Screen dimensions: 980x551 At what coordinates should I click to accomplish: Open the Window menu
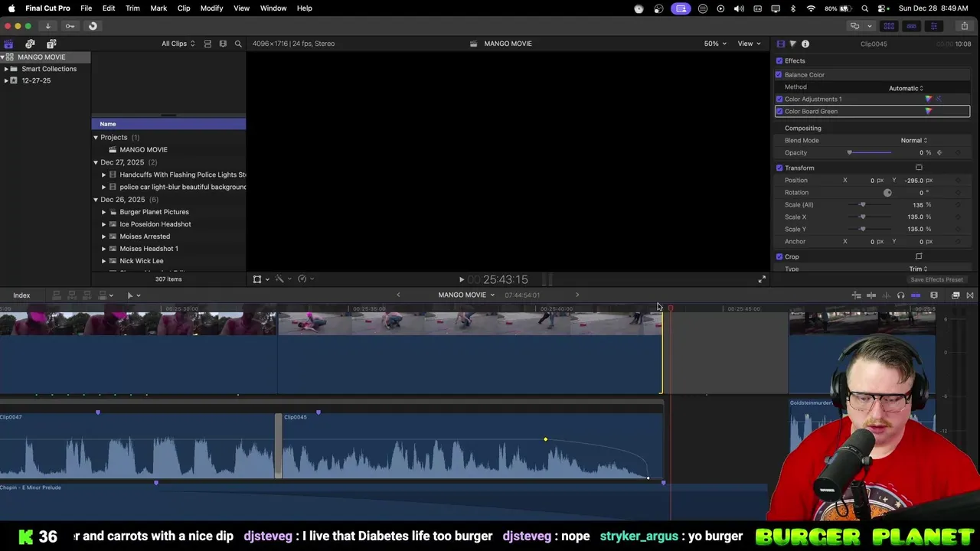273,8
